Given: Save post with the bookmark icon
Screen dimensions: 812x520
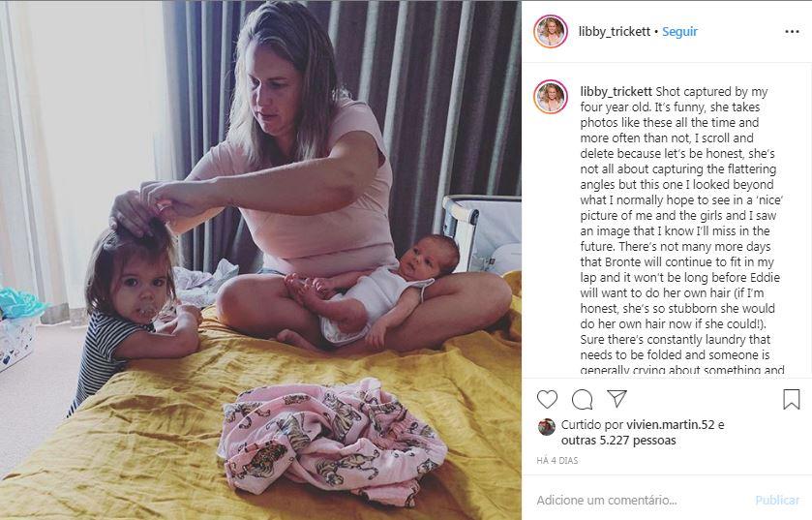Looking at the screenshot, I should 792,399.
